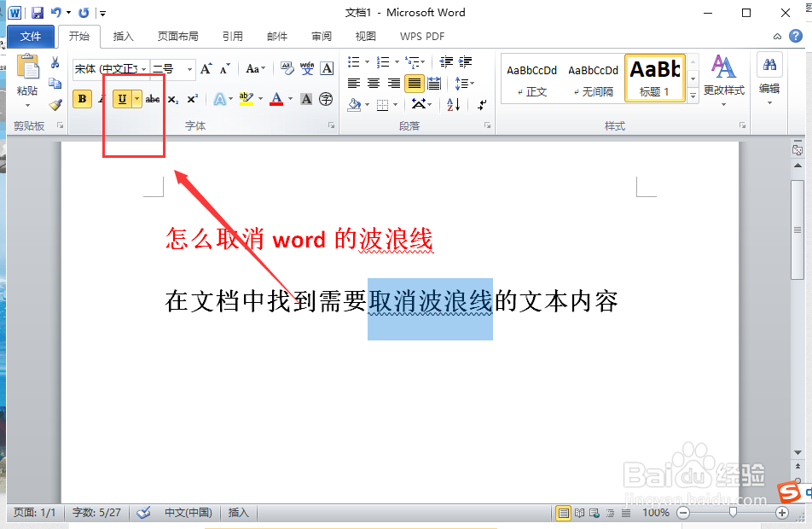The width and height of the screenshot is (812, 529).
Task: Apply superscript formatting
Action: tap(193, 99)
